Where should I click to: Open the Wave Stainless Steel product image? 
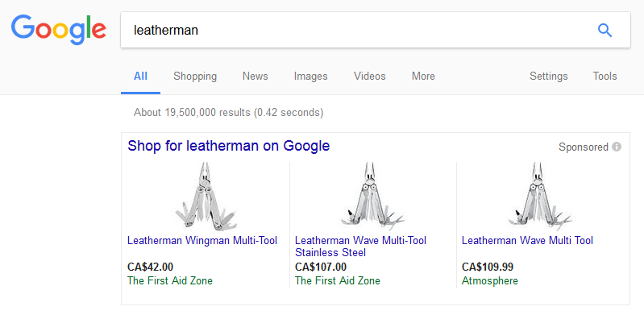tap(373, 196)
